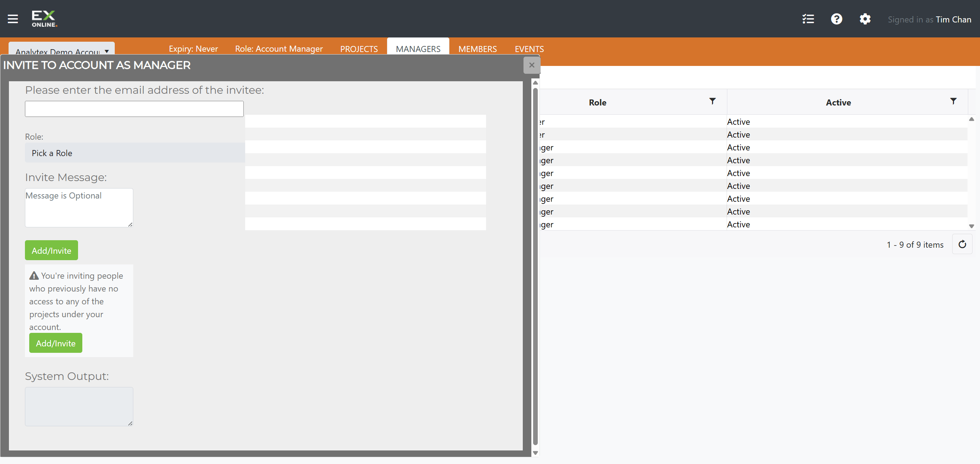Switch to the EVENTS tab
The height and width of the screenshot is (464, 980).
click(529, 49)
